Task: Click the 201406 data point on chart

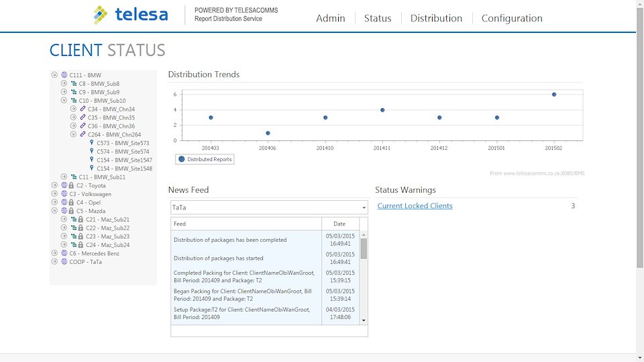Action: [268, 133]
